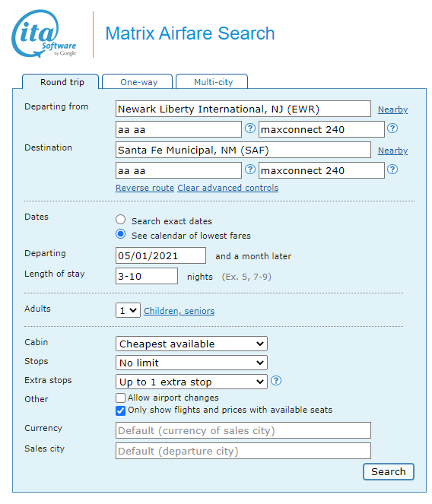Click the Departing date input field

[x=160, y=256]
